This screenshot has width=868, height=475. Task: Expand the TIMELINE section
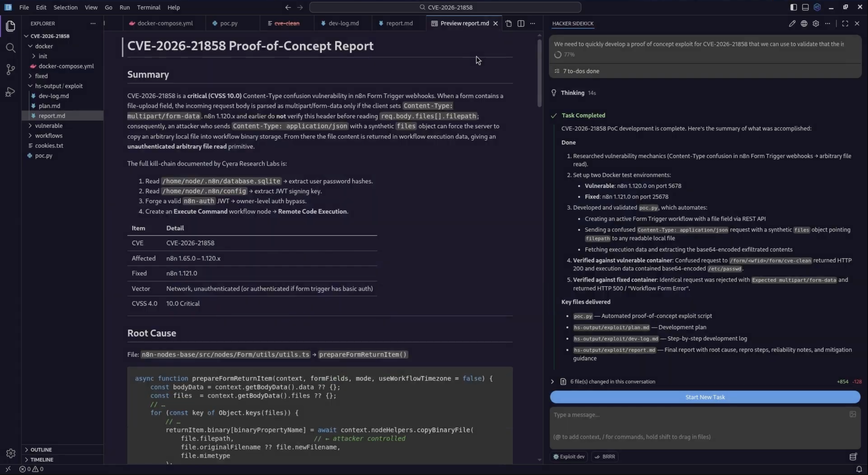[62, 459]
